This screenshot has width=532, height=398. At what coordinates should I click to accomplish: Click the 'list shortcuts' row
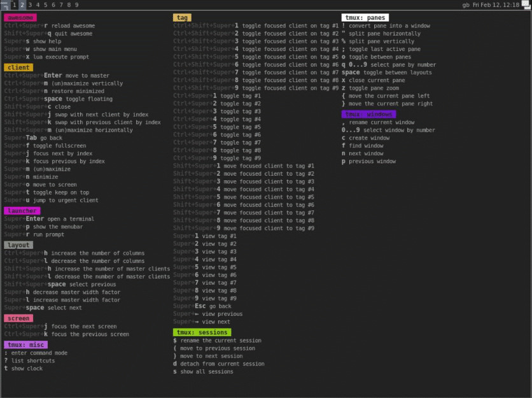tap(29, 361)
